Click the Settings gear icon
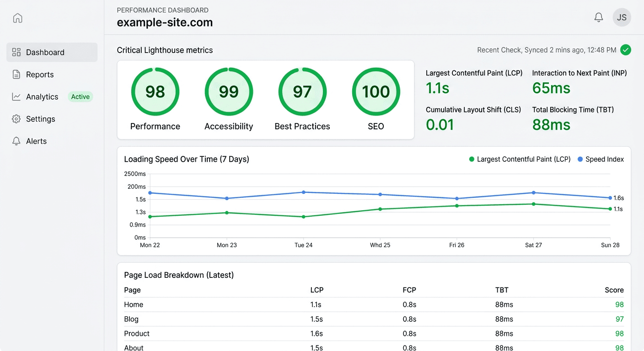 pyautogui.click(x=16, y=119)
